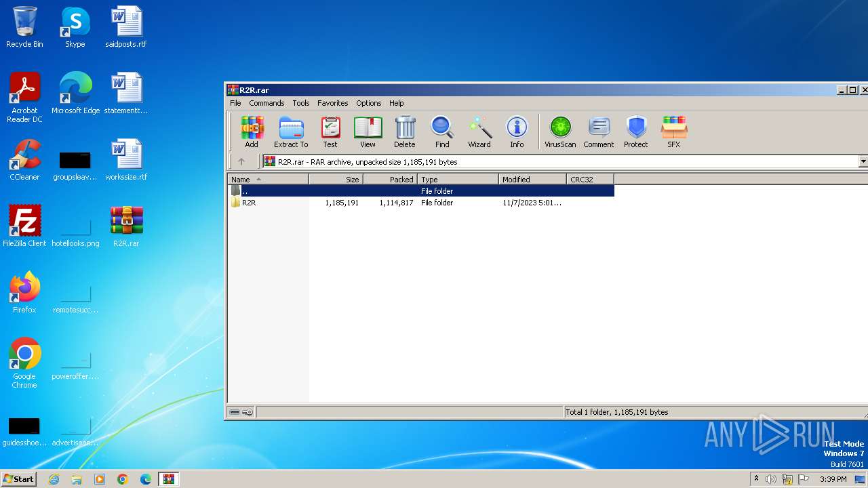Sort by the CRC32 column header
Screen dimensions: 868x488
point(591,180)
